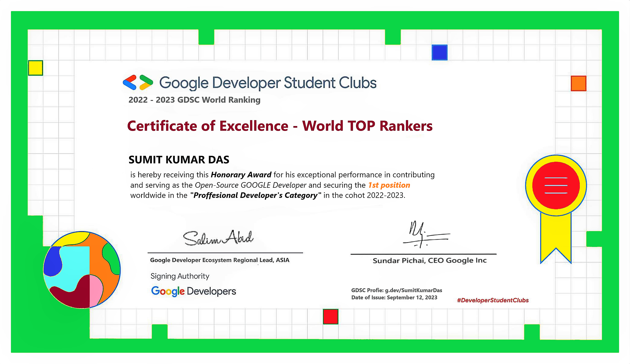The image size is (630, 364).
Task: Click the '2022 - 2023 GDSC World Ranking' subtitle
Action: click(x=194, y=100)
